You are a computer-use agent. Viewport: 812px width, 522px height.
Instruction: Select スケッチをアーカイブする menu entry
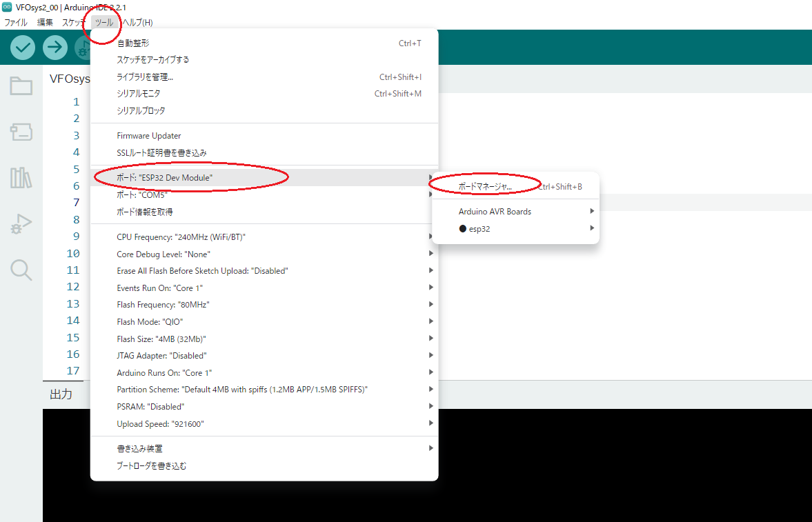[x=264, y=59]
